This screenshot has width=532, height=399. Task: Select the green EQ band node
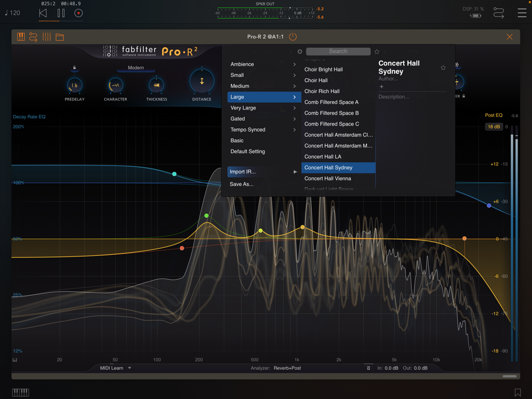[x=206, y=216]
